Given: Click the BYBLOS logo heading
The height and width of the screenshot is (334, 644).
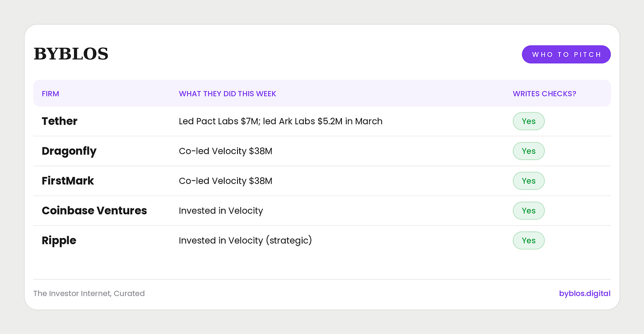Looking at the screenshot, I should pos(71,54).
